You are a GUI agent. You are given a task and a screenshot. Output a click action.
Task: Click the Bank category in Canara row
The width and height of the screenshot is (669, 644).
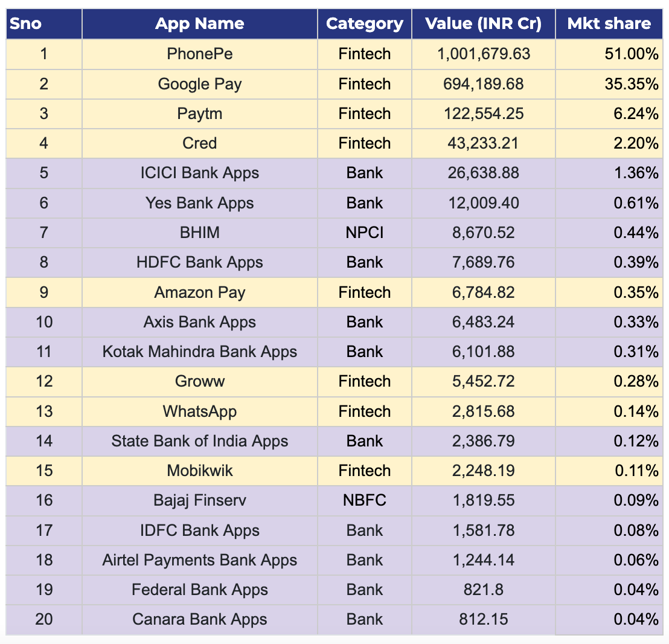pyautogui.click(x=365, y=619)
